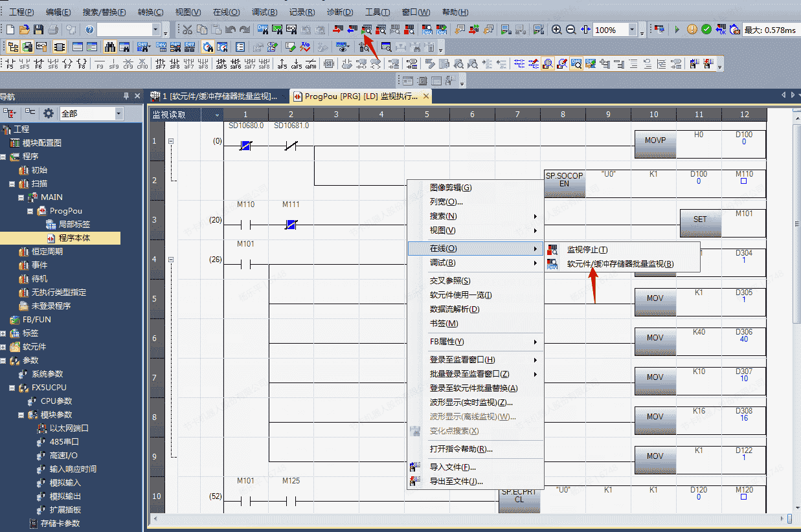Click the Zoom Out magnifier icon
Screen dimensions: 801x532
click(x=570, y=30)
